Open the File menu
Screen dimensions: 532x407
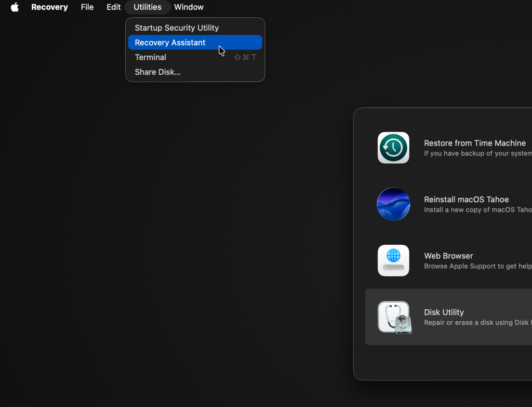click(x=87, y=7)
